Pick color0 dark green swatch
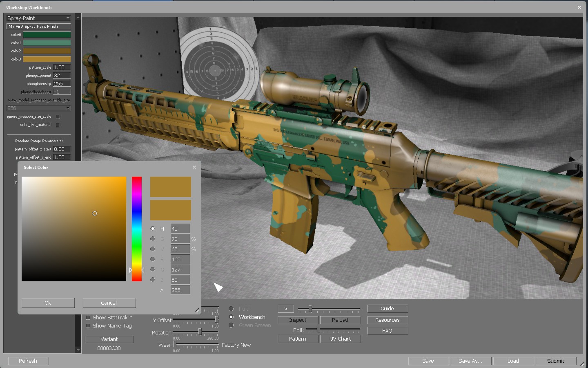588x368 pixels. pos(47,35)
